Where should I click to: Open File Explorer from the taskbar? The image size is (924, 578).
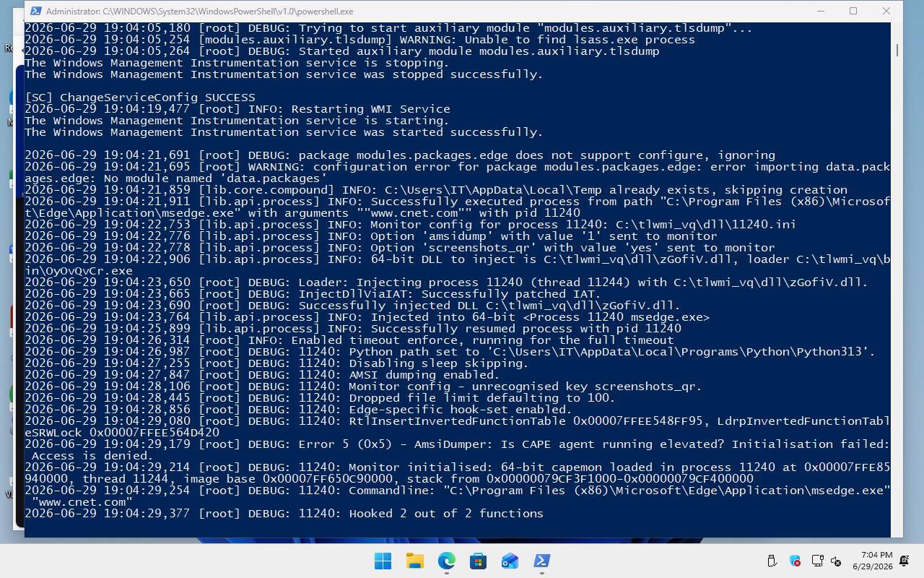click(414, 561)
